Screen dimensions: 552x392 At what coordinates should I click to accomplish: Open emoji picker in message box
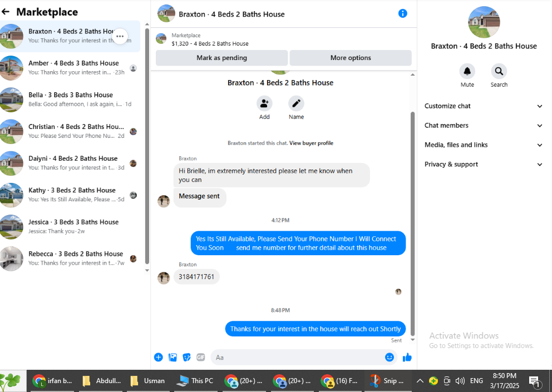point(390,357)
